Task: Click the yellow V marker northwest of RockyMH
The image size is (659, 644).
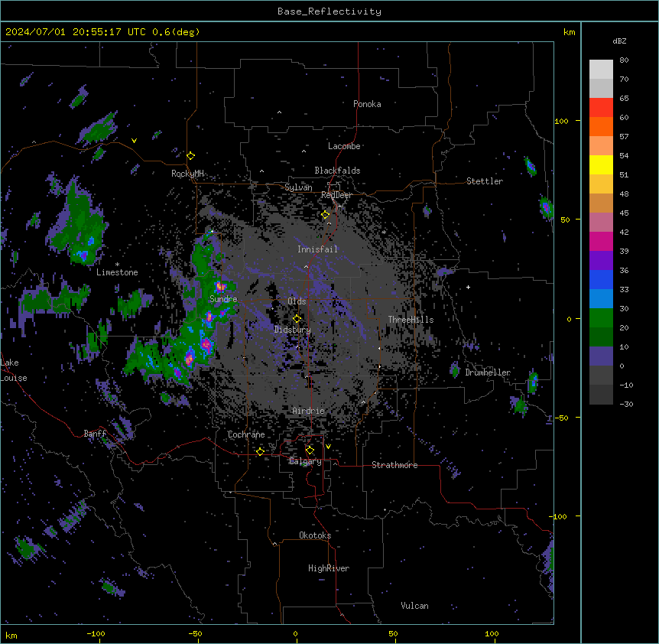Action: [134, 141]
